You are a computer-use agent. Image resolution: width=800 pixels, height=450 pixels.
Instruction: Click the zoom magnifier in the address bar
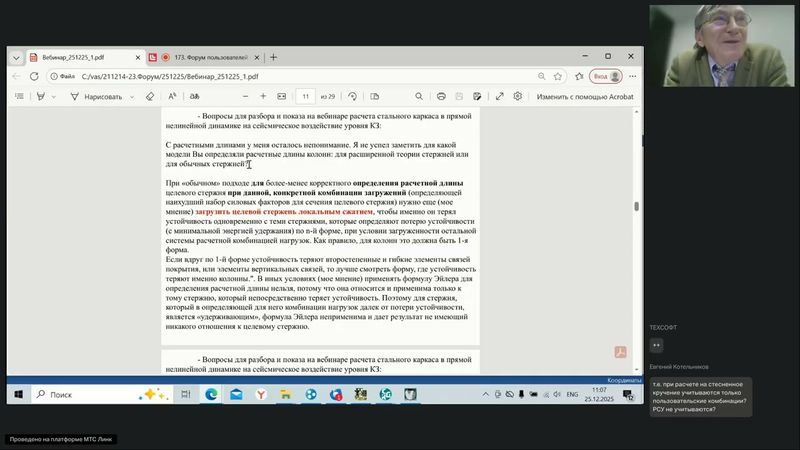[x=541, y=76]
